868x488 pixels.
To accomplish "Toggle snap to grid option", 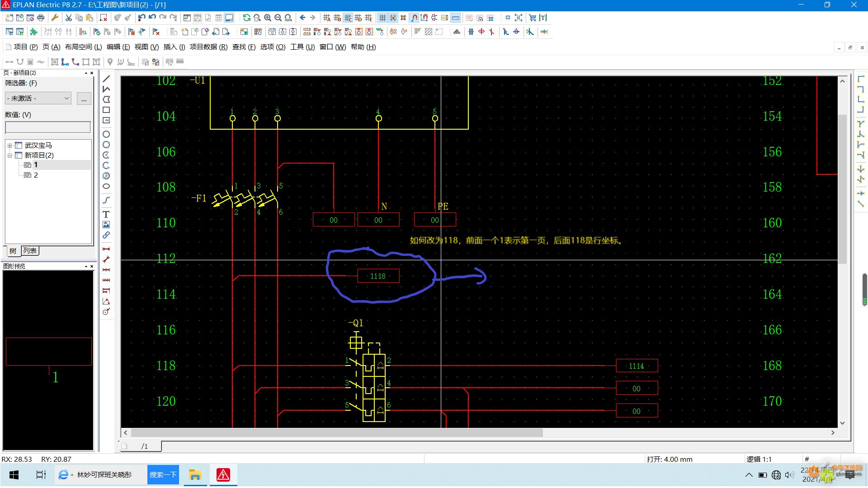I will 393,18.
